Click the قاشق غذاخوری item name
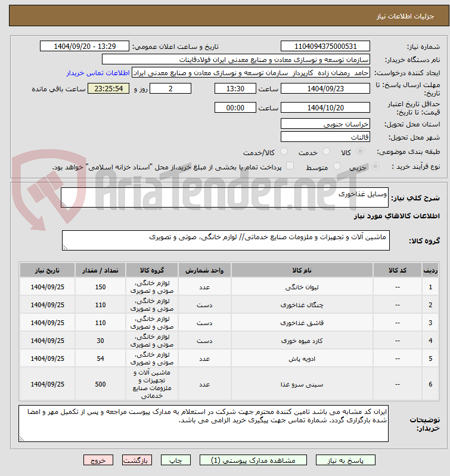The image size is (450, 476). (x=302, y=323)
